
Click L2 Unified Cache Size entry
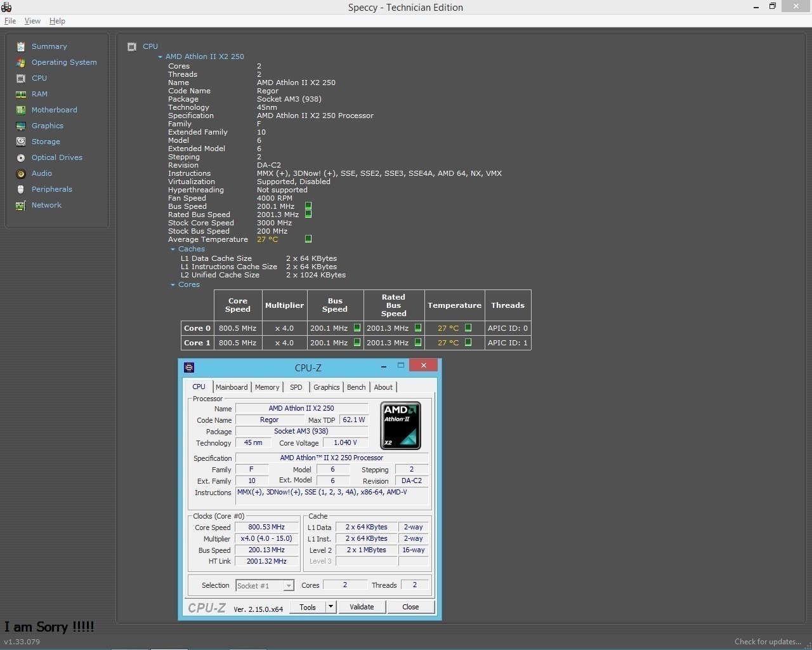pyautogui.click(x=263, y=275)
